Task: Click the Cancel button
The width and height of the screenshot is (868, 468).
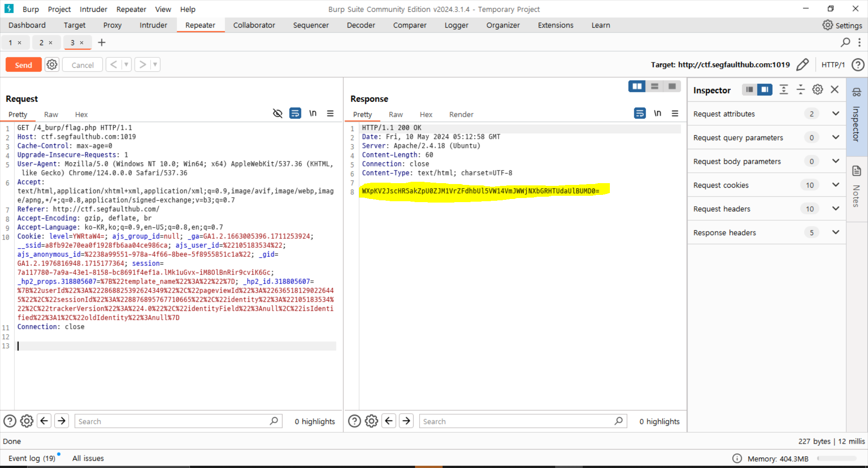Action: pyautogui.click(x=82, y=65)
